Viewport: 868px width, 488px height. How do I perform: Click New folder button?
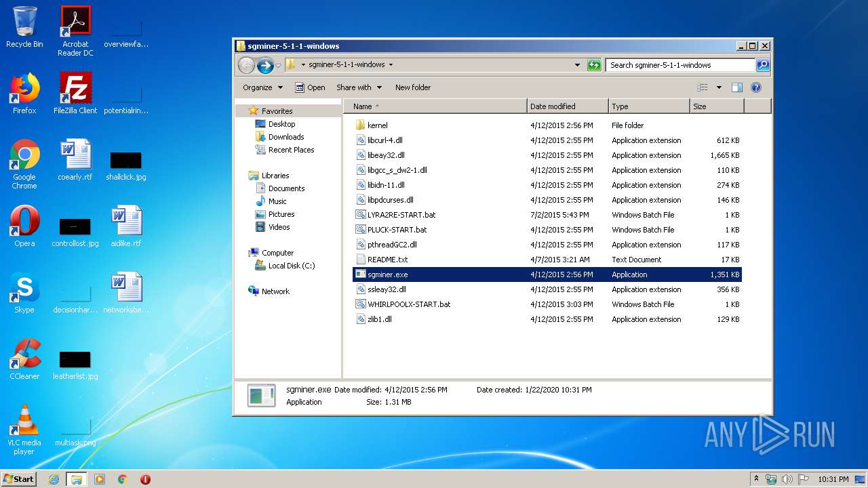coord(413,87)
